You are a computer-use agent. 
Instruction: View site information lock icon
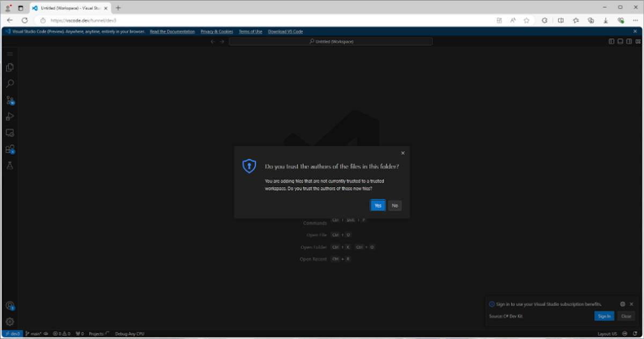43,20
